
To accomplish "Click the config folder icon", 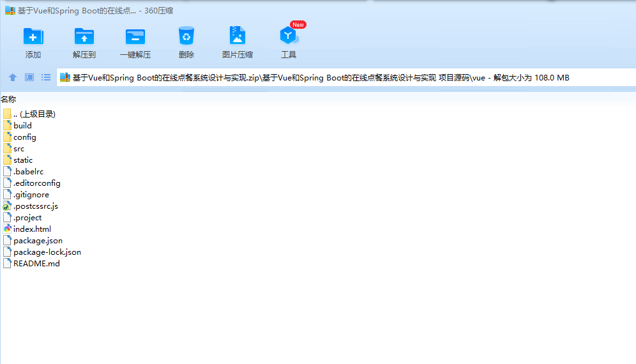I will click(7, 137).
